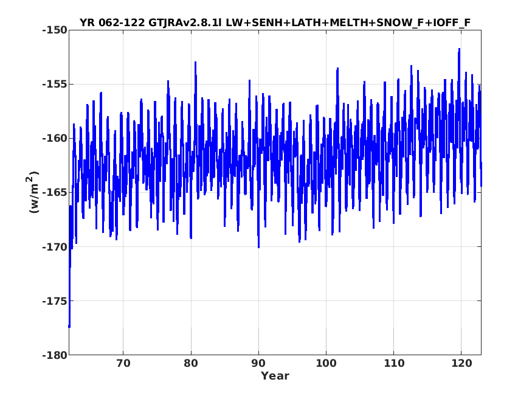Screen dimensions: 532x399
Task: Click the plot title text
Action: point(275,23)
